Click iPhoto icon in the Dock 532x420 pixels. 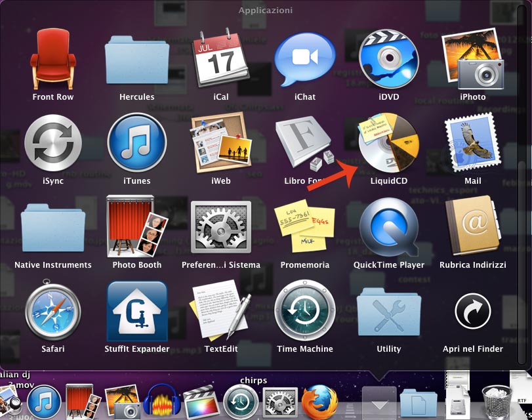click(123, 402)
